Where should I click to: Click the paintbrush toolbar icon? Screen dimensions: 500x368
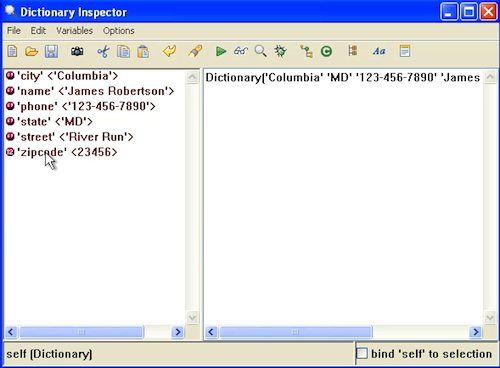point(195,51)
